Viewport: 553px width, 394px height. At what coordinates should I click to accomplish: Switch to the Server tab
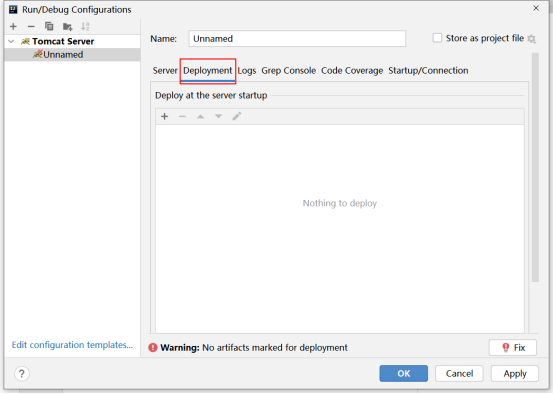(x=165, y=71)
